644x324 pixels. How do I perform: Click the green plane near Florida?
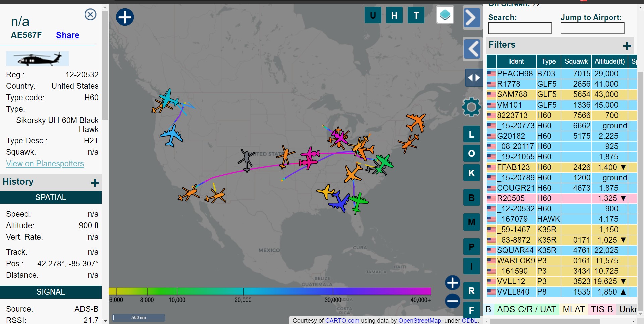click(358, 203)
